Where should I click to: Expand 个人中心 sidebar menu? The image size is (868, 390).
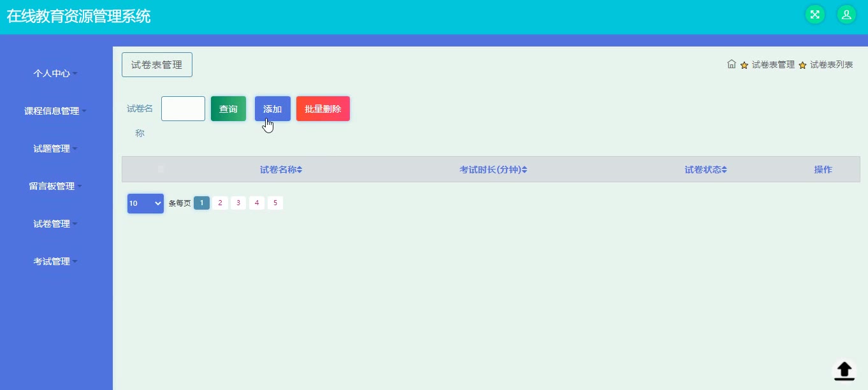55,73
